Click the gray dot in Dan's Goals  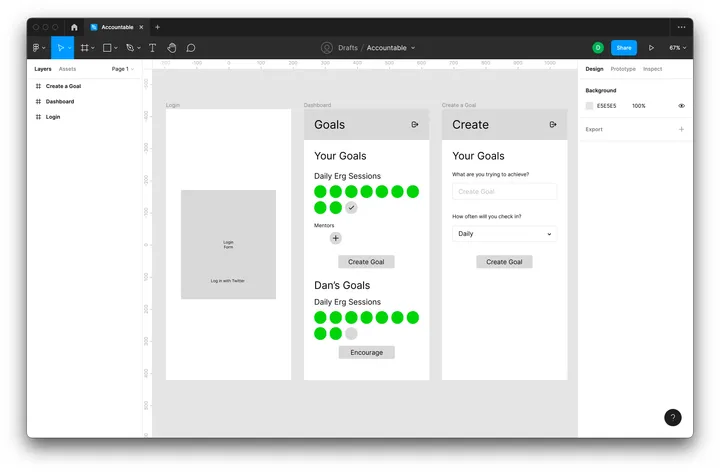[351, 333]
